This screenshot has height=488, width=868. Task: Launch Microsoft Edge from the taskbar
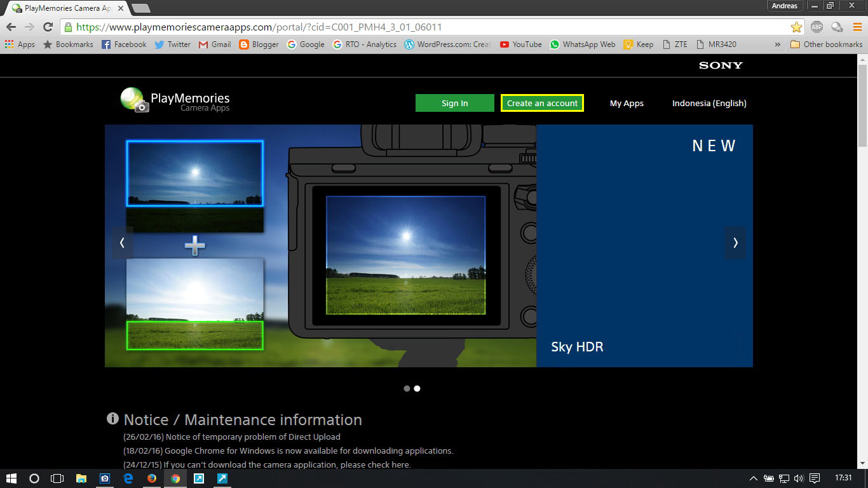pos(128,478)
